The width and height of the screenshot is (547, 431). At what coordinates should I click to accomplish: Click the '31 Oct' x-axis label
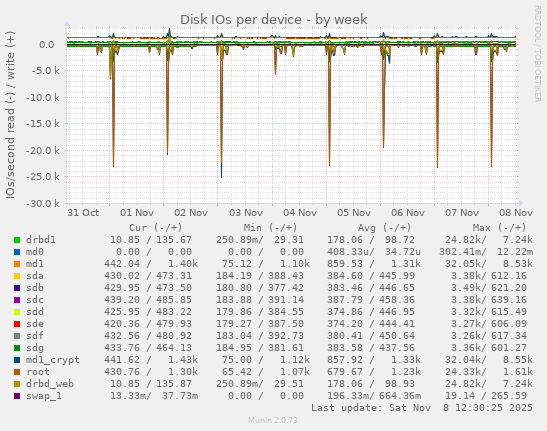(83, 213)
